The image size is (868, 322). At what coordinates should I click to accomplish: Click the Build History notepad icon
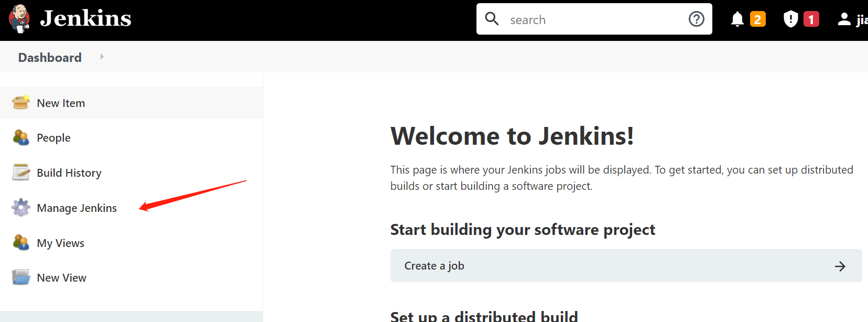(x=21, y=173)
